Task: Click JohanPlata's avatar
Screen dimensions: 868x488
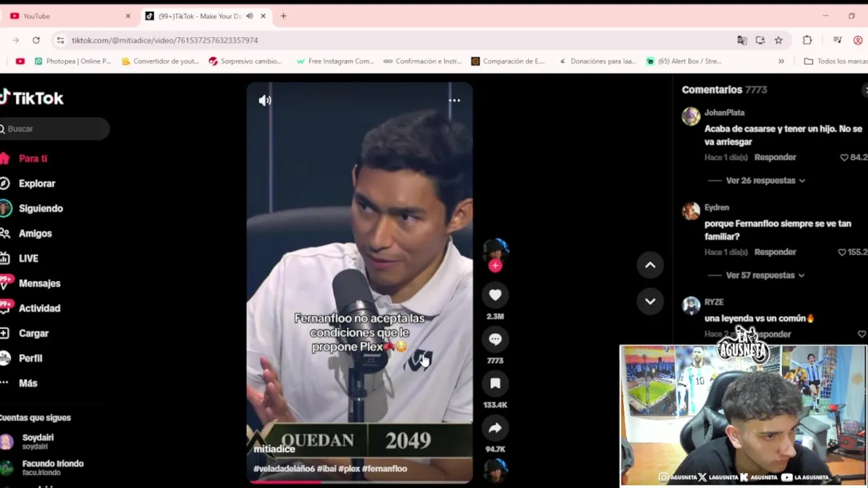Action: (691, 117)
